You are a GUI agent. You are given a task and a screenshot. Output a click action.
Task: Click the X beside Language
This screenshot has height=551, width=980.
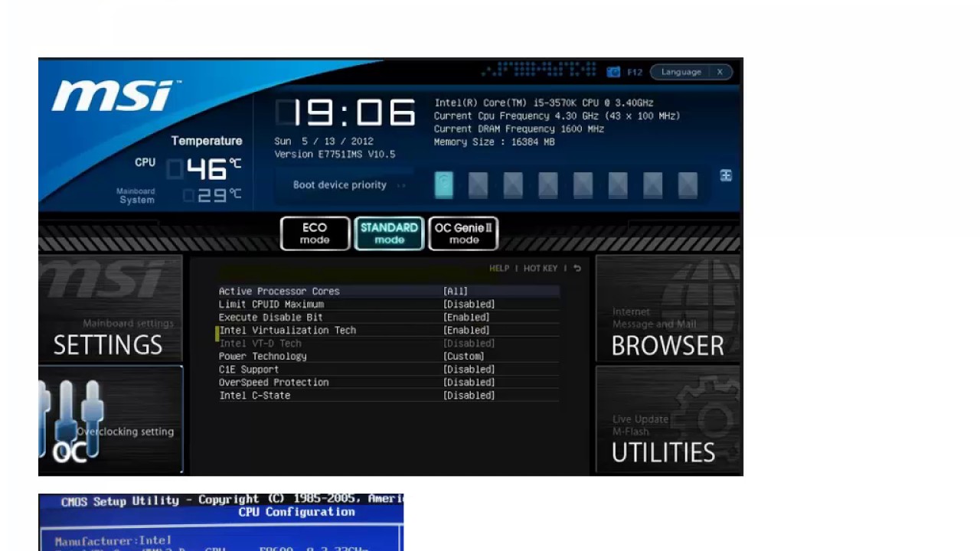pos(720,72)
